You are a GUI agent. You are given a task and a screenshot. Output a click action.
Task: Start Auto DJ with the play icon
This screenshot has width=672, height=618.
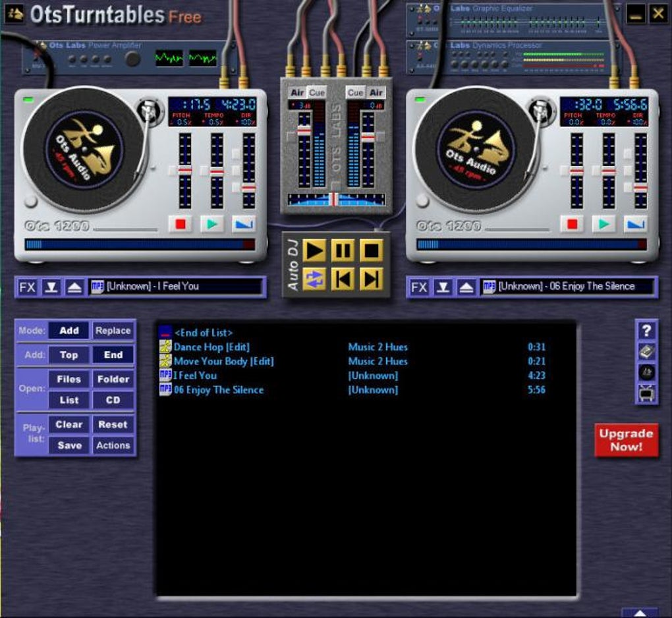(314, 251)
